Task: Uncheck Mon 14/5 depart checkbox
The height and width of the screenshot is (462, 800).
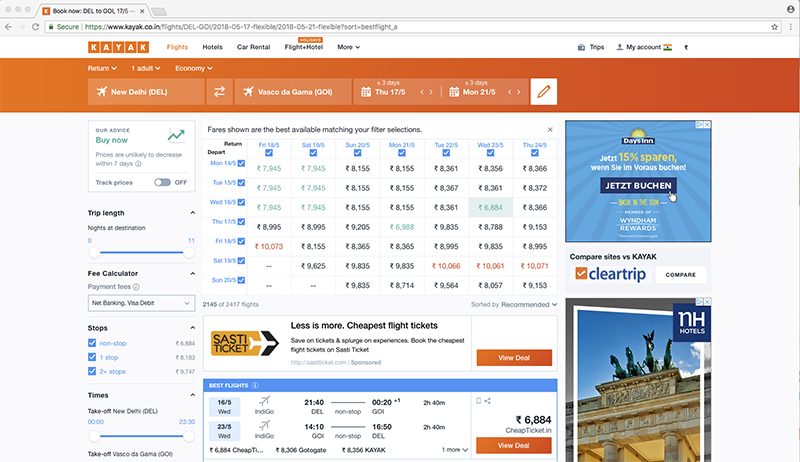Action: (241, 163)
